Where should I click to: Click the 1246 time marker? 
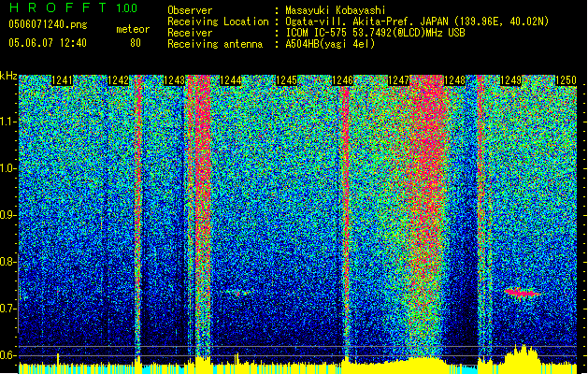(342, 80)
